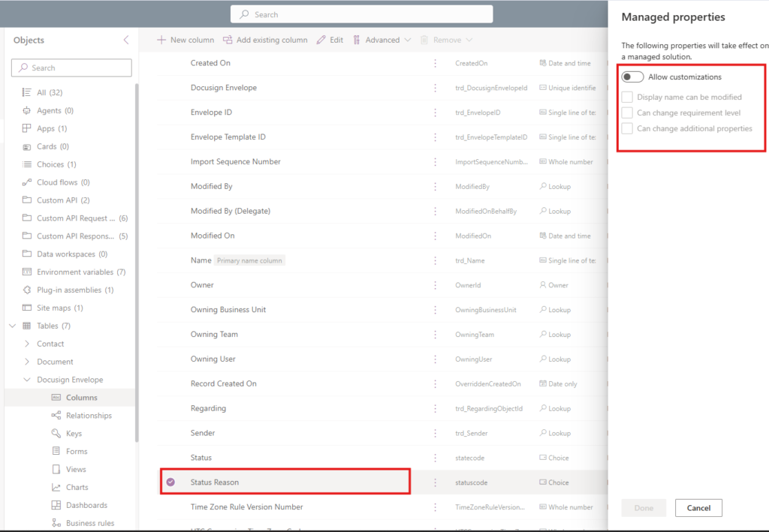Open more options dots for Envelope ID
Viewport: 769px width, 532px height.
coord(435,113)
